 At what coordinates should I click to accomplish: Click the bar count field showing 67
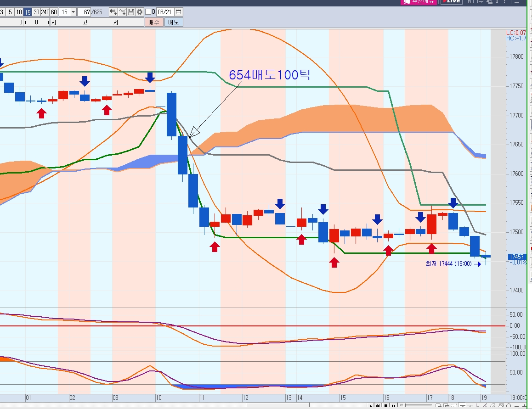(84, 12)
